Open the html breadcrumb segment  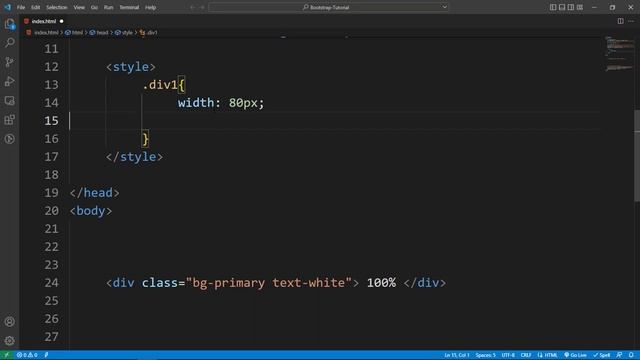(74, 33)
